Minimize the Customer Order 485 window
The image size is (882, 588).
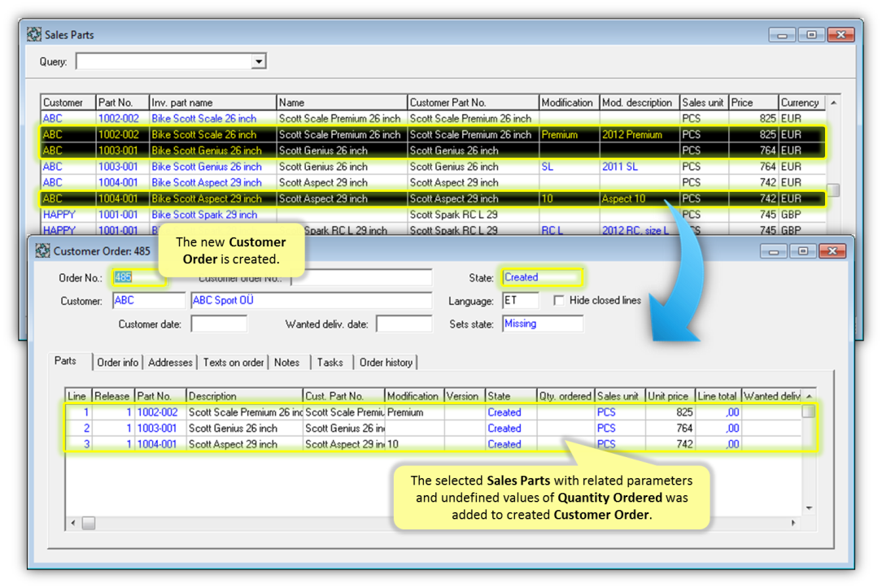774,251
